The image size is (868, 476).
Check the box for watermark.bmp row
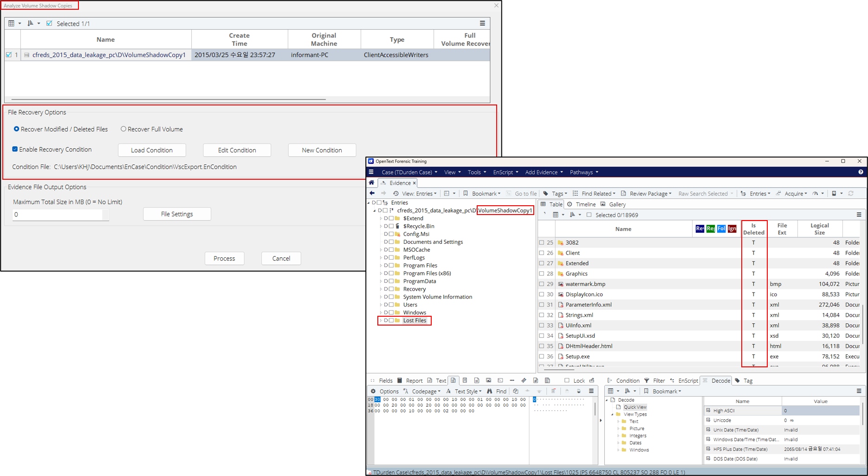(542, 284)
